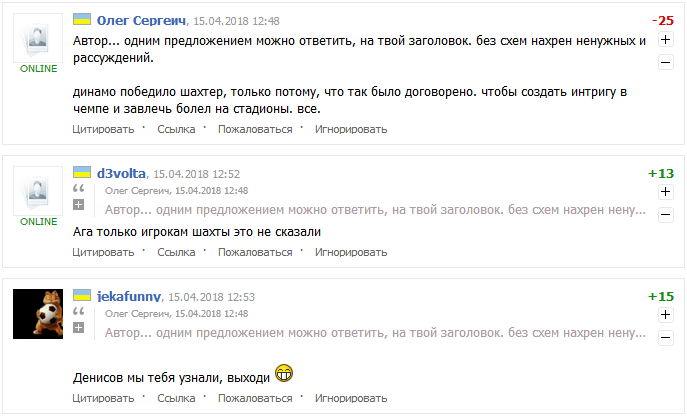
Task: Click Игнорировать under Олег Сергеич's comment
Action: pos(351,129)
